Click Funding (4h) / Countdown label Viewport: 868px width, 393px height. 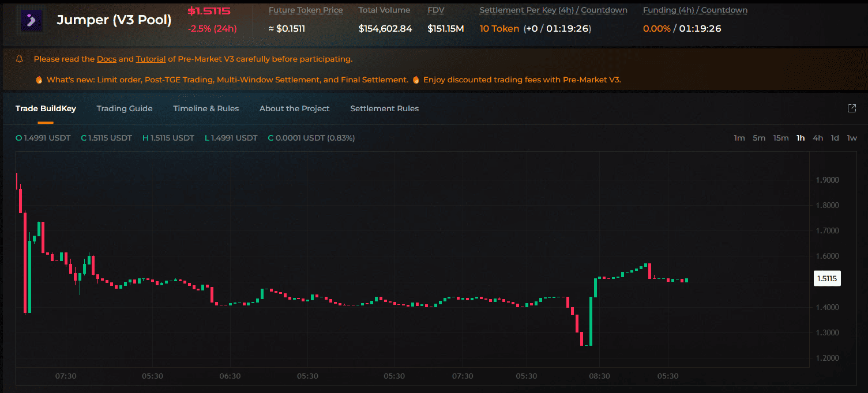pos(695,10)
